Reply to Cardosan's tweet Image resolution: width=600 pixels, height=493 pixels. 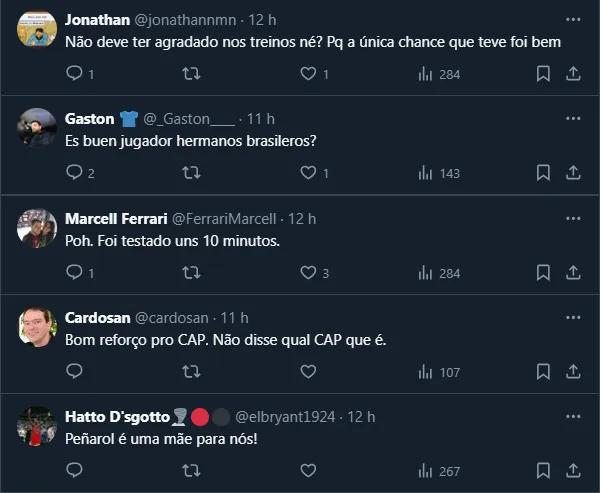click(x=73, y=372)
